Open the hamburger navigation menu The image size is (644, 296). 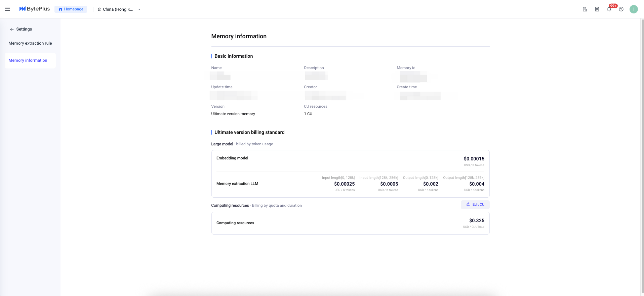7,9
